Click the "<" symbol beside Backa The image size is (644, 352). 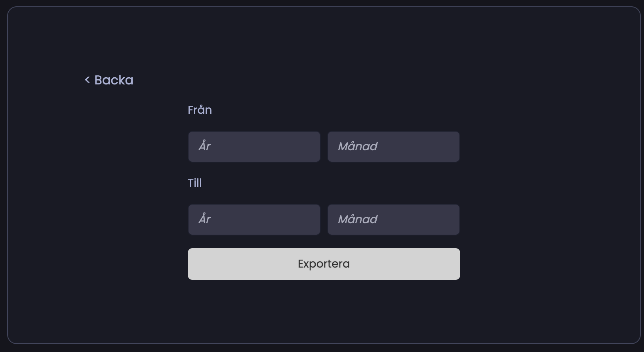87,80
